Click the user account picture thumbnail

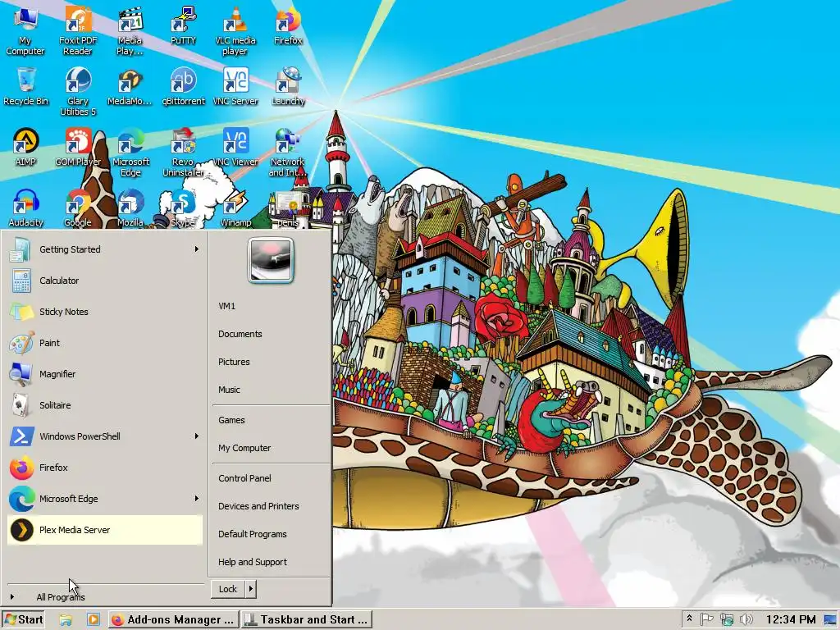pos(271,260)
